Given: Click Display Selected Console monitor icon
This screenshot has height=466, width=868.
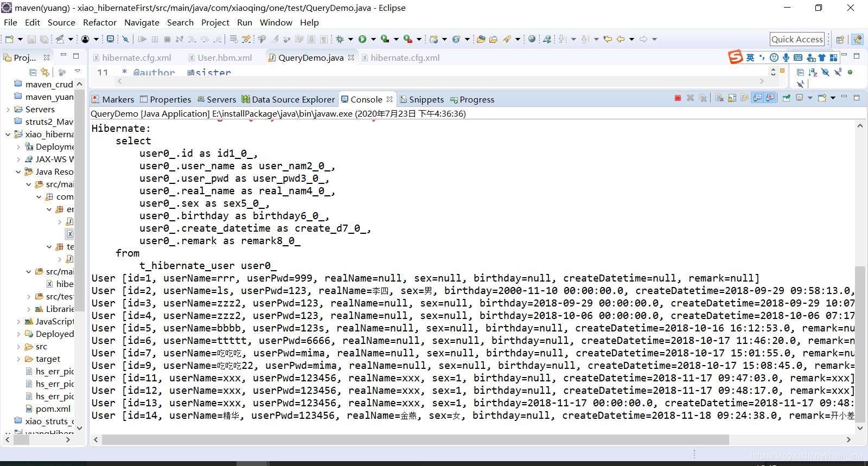Looking at the screenshot, I should point(799,98).
